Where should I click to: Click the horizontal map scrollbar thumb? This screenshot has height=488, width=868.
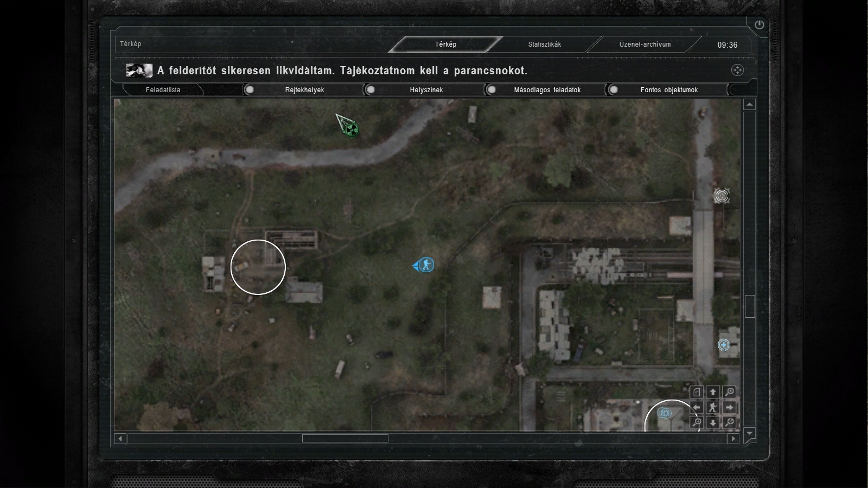pos(345,438)
